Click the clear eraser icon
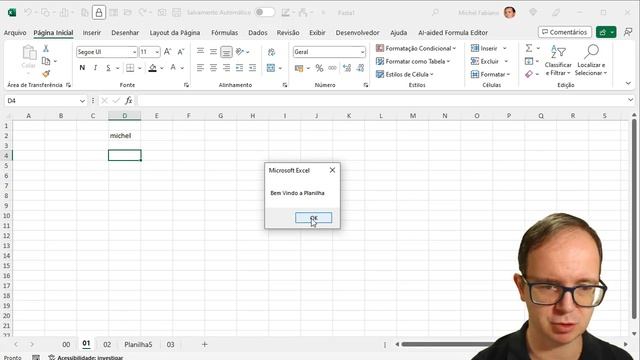This screenshot has width=640, height=360. pyautogui.click(x=529, y=74)
